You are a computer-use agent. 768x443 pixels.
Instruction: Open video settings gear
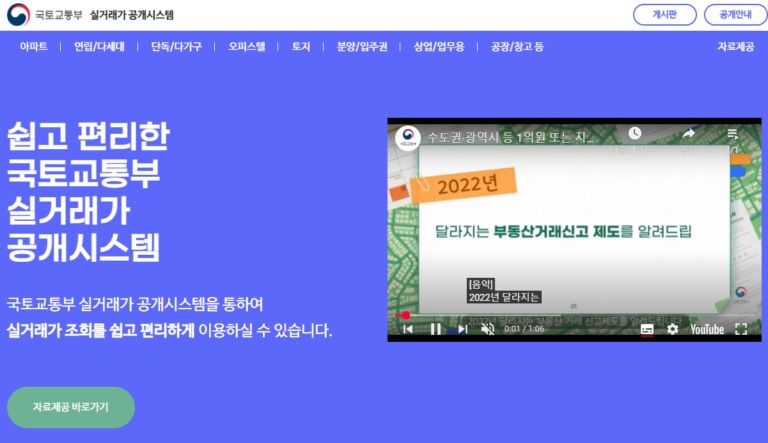tap(672, 329)
